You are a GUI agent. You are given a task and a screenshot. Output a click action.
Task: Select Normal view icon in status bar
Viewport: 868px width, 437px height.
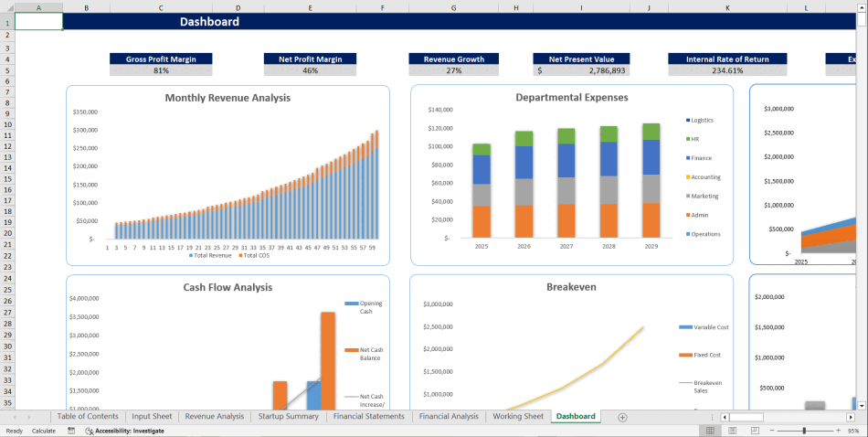coord(710,431)
